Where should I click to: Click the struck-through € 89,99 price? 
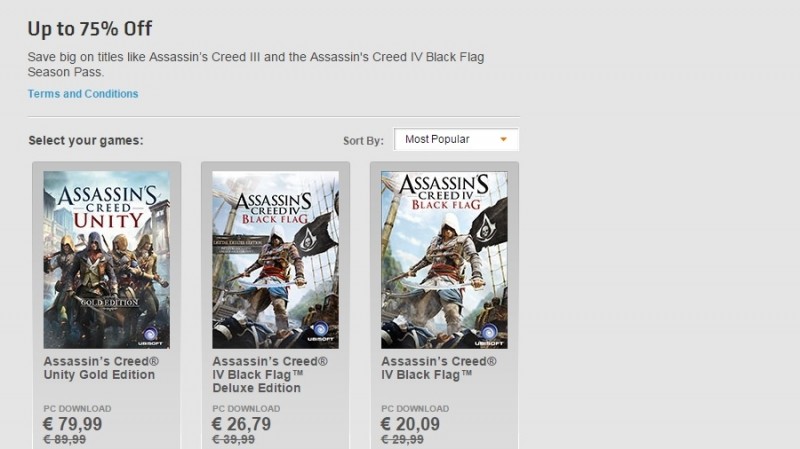65,439
